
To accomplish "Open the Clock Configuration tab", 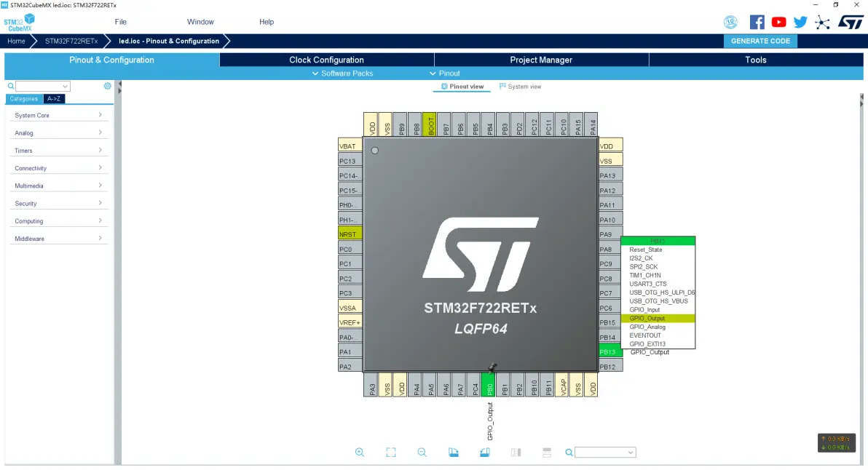I will (x=326, y=60).
